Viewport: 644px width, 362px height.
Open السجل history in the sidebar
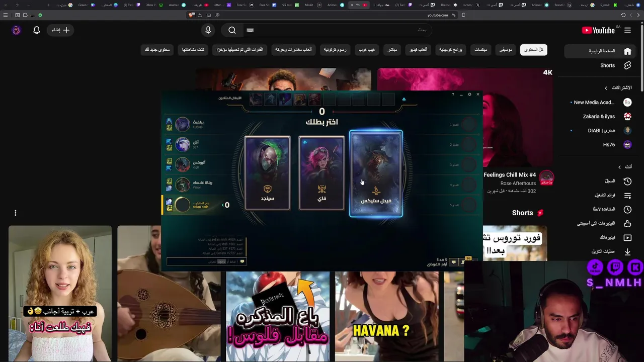click(601, 181)
